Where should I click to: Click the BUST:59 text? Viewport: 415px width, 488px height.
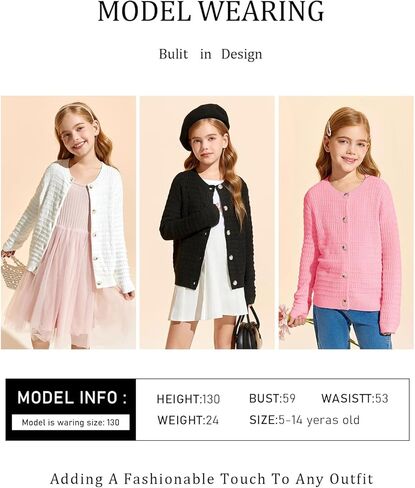tap(272, 398)
